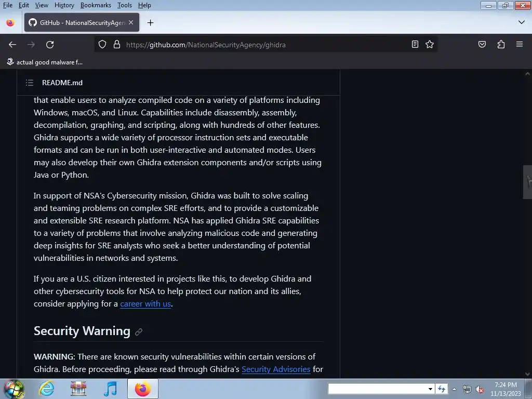Image resolution: width=532 pixels, height=399 pixels.
Task: Select the GitHub NationalSecurityAgency tab
Action: pyautogui.click(x=82, y=22)
